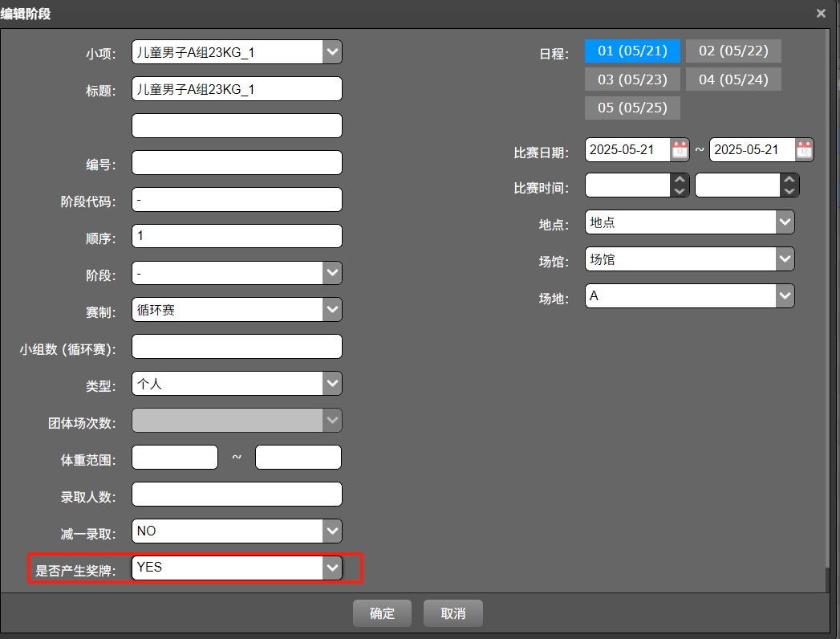Click the 取消 button
840x639 pixels.
[x=453, y=613]
